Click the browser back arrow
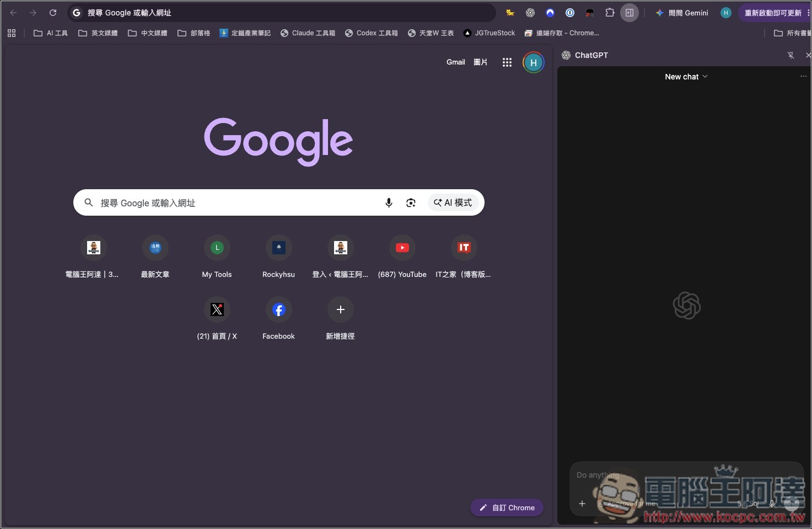Viewport: 812px width, 529px height. coord(14,13)
